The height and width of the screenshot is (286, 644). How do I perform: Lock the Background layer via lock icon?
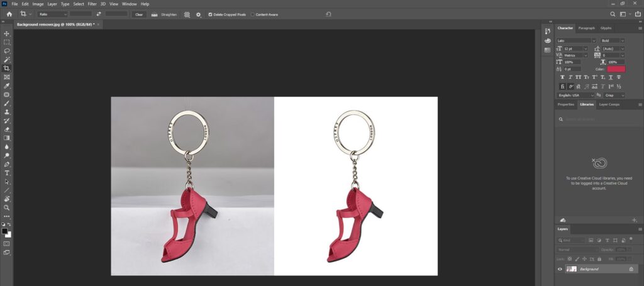click(x=631, y=269)
